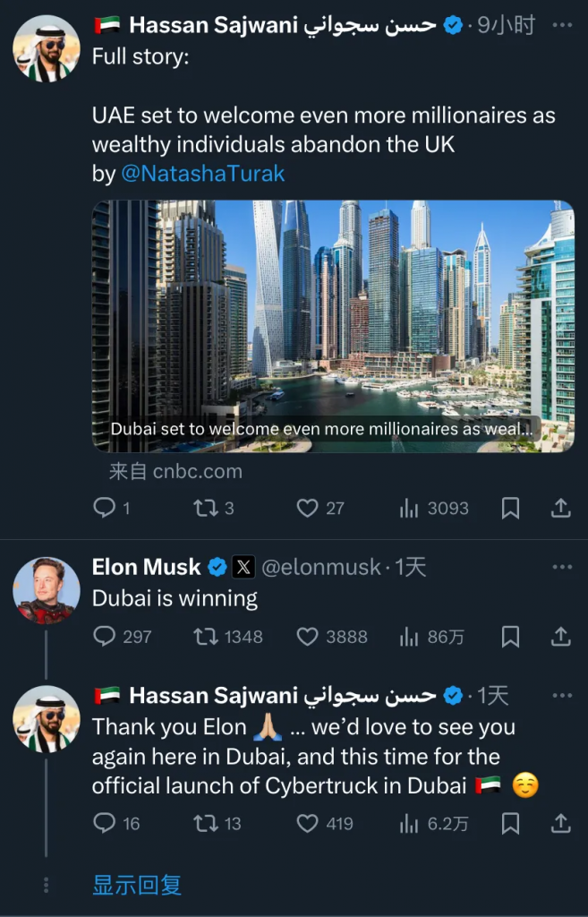The height and width of the screenshot is (917, 588).
Task: Open the @NatashaTurak profile link
Action: (x=202, y=174)
